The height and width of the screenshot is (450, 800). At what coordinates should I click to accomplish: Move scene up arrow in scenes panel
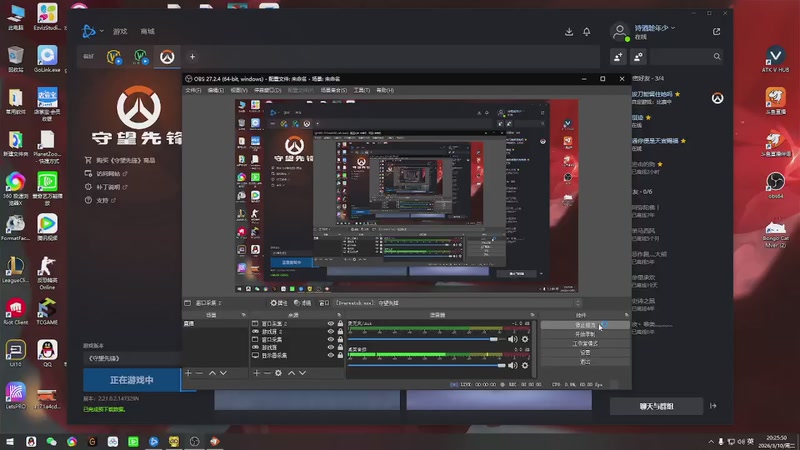coord(212,373)
